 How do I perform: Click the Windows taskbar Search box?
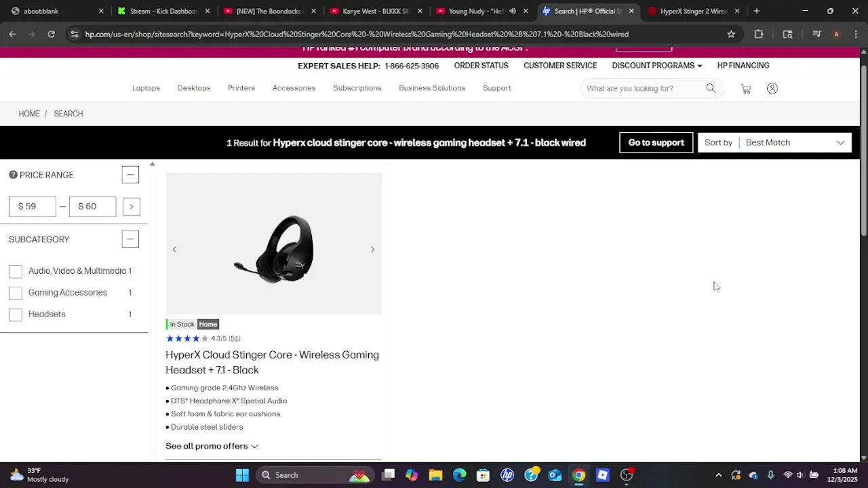click(x=315, y=475)
